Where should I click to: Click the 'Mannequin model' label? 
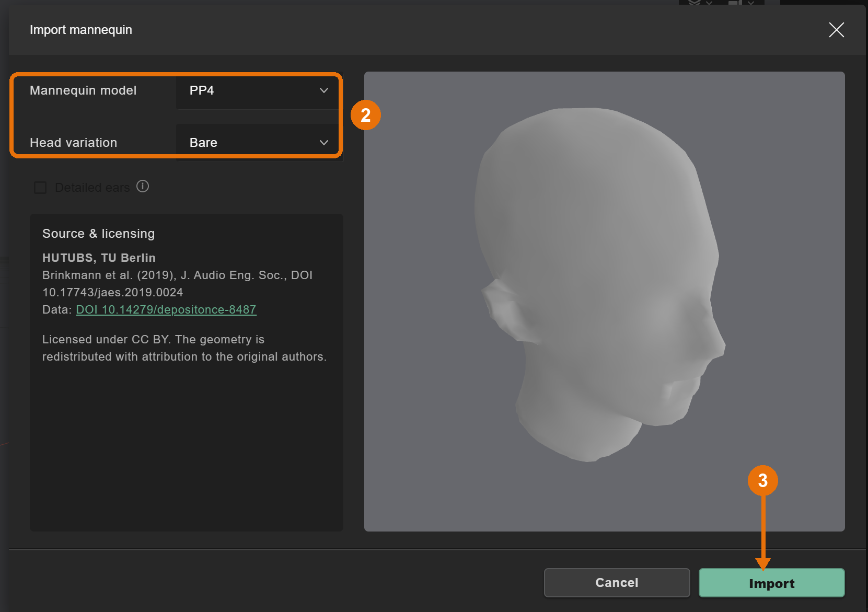coord(83,90)
